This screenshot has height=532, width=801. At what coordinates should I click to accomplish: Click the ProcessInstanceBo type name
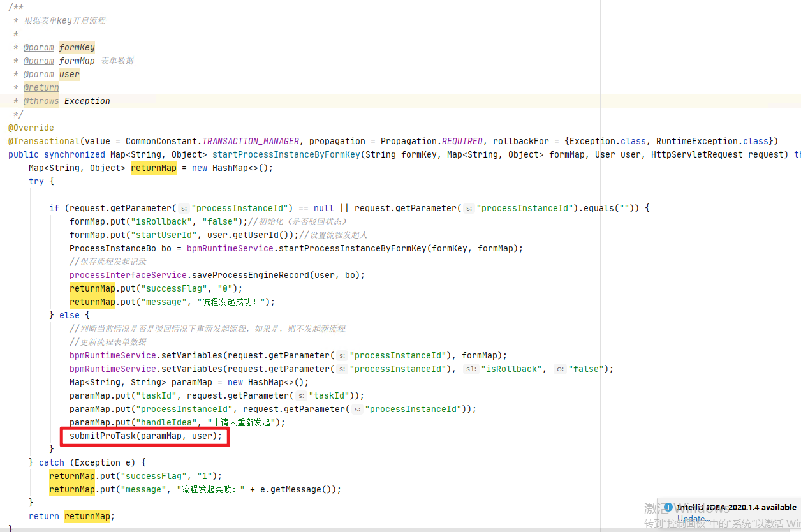pyautogui.click(x=113, y=248)
